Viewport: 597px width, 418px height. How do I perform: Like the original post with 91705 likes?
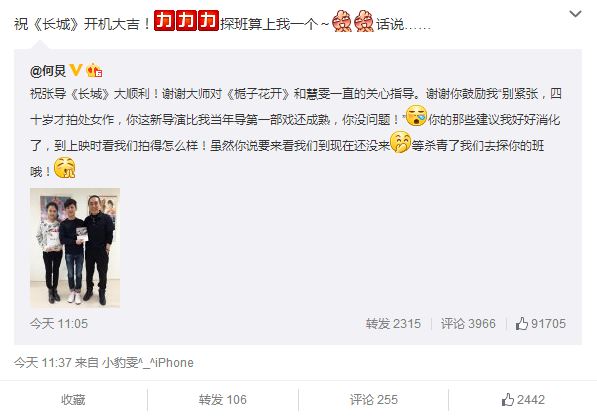(541, 324)
